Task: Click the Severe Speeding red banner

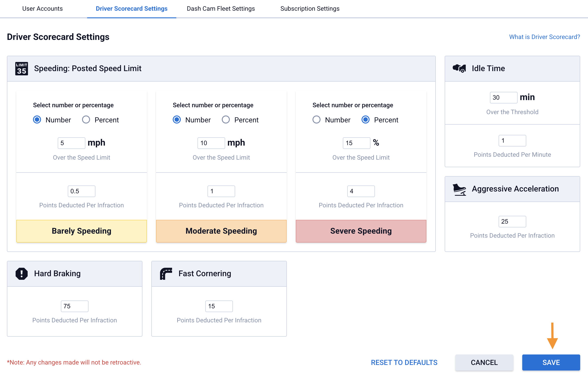Action: (361, 231)
